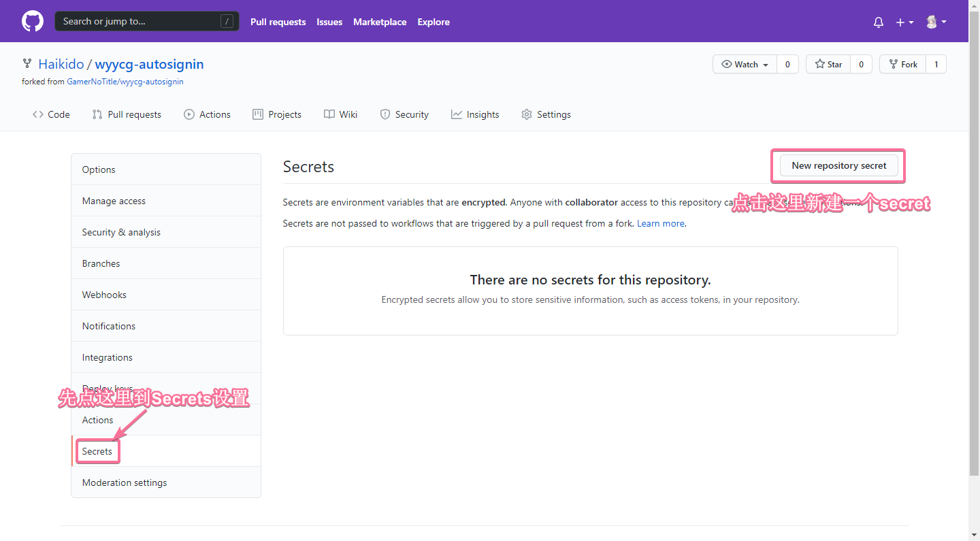Switch to the Settings tab
The width and height of the screenshot is (980, 541).
[546, 114]
